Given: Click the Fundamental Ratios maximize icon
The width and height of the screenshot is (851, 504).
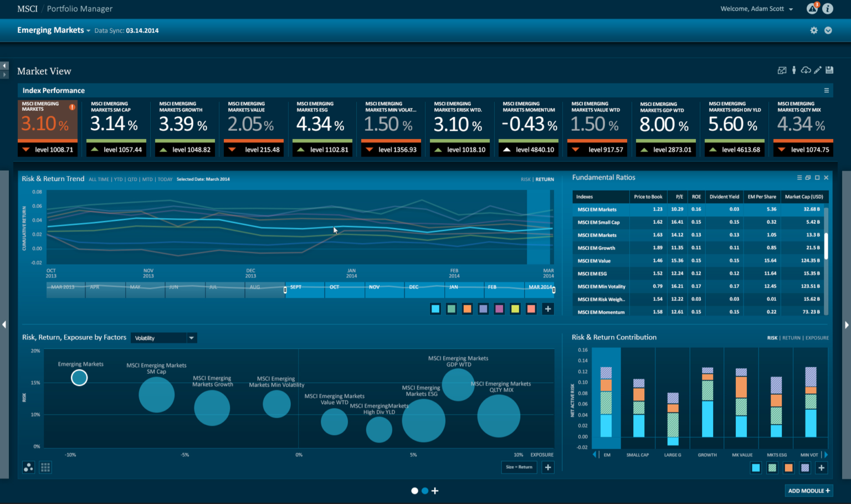Looking at the screenshot, I should coord(817,178).
